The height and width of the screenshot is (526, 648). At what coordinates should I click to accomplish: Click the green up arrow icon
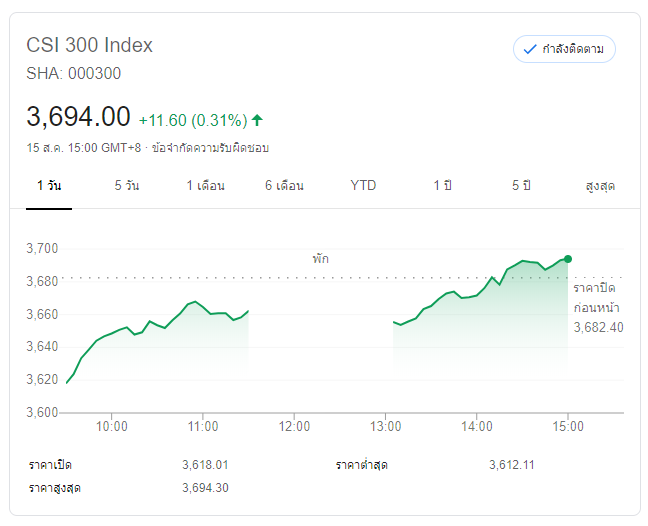(258, 120)
